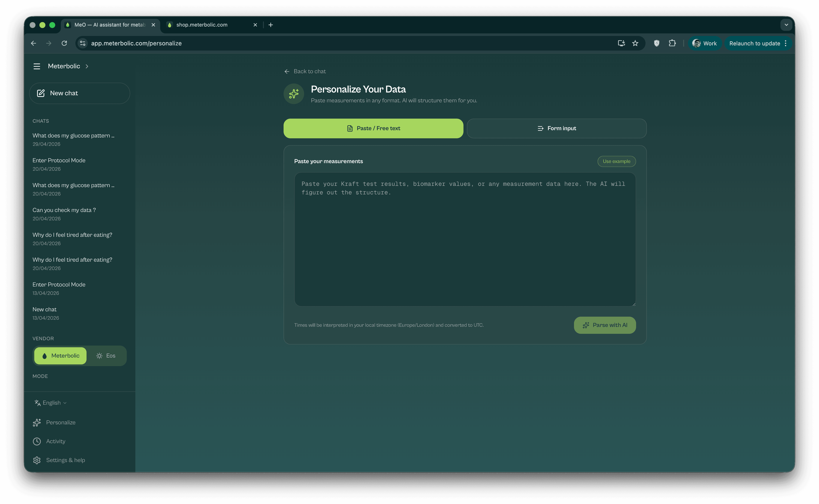Switch to the Form input tab
Image resolution: width=819 pixels, height=504 pixels.
click(x=556, y=128)
